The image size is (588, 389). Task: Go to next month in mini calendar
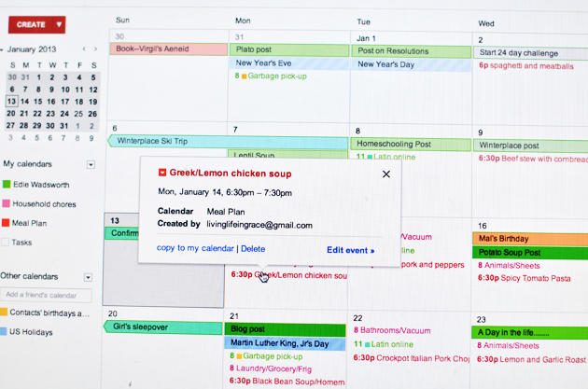(95, 49)
